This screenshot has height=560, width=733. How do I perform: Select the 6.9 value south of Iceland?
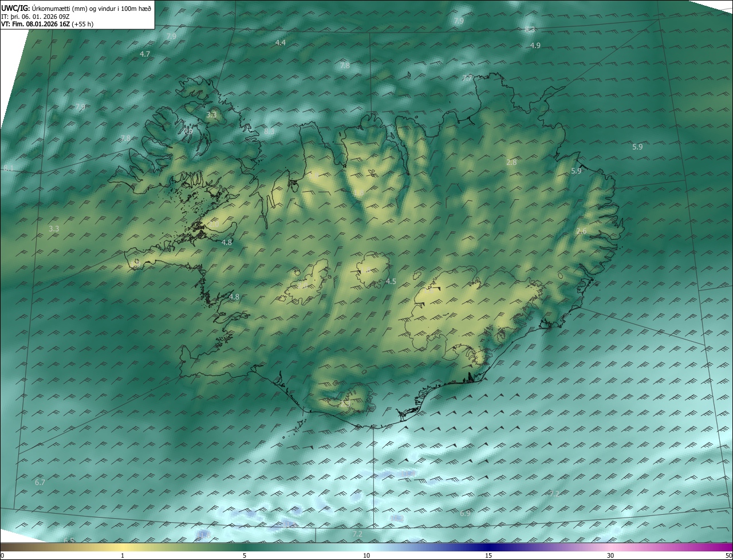click(465, 514)
